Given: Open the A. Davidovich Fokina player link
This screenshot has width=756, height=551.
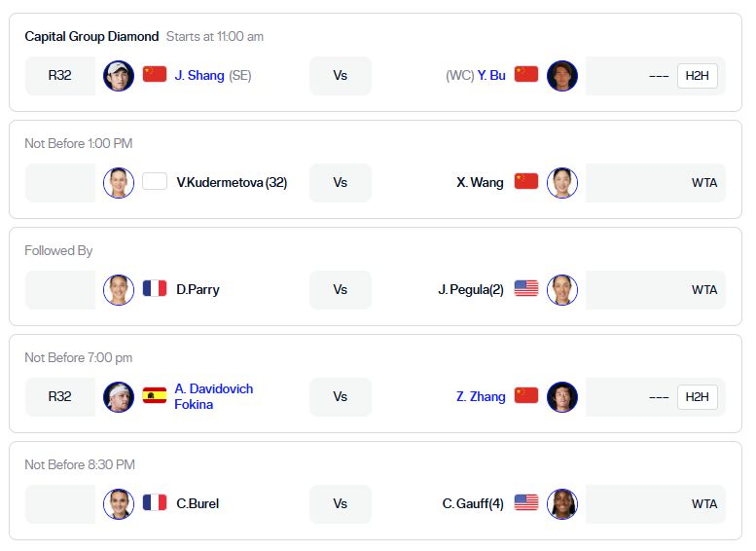Looking at the screenshot, I should 213,396.
